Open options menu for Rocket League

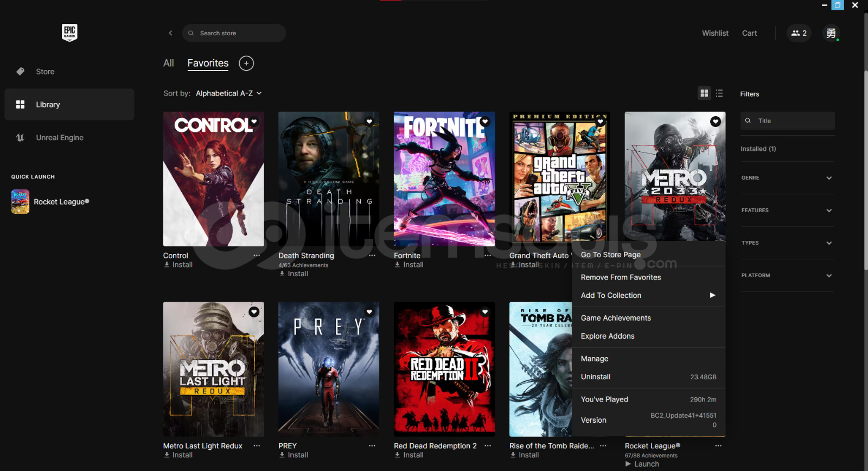[x=718, y=445]
